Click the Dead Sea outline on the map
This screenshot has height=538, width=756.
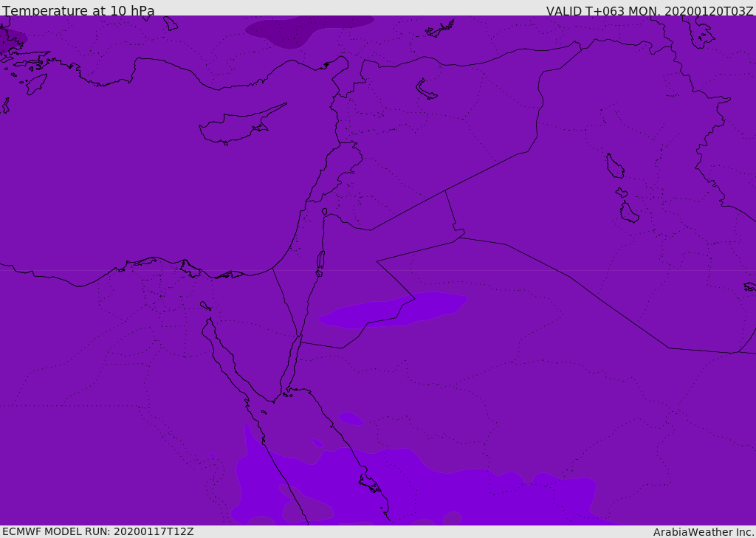tap(320, 261)
